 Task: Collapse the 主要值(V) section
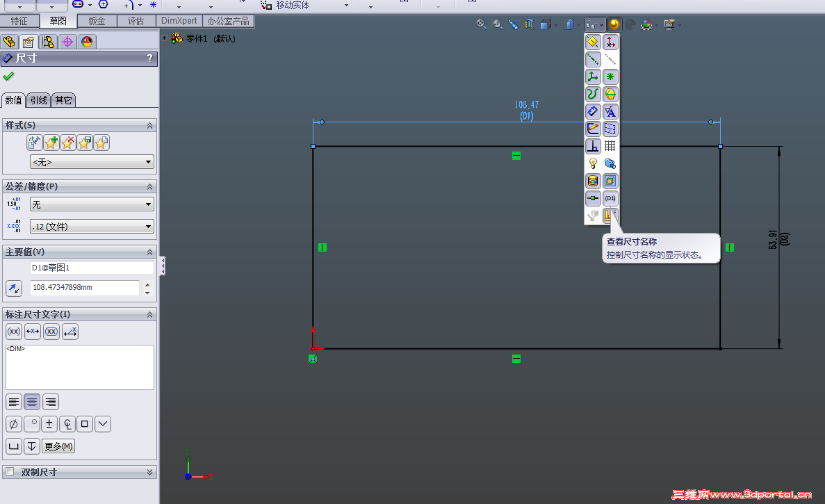tap(149, 252)
